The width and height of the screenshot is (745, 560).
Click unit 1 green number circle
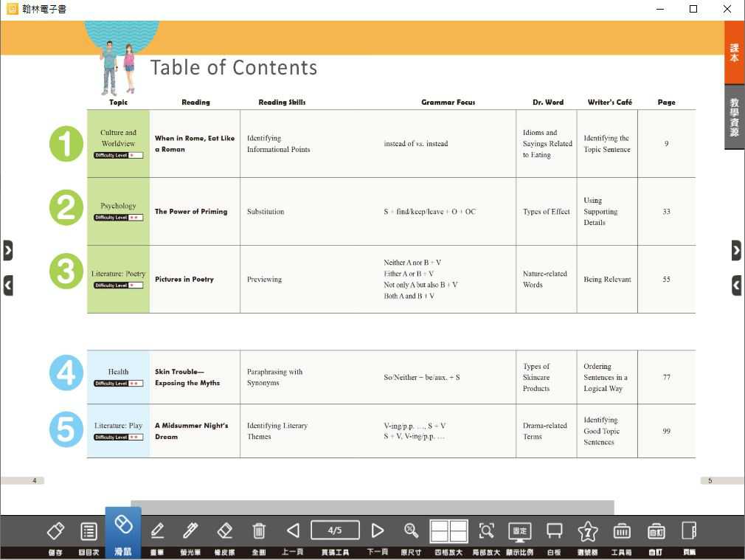[66, 144]
